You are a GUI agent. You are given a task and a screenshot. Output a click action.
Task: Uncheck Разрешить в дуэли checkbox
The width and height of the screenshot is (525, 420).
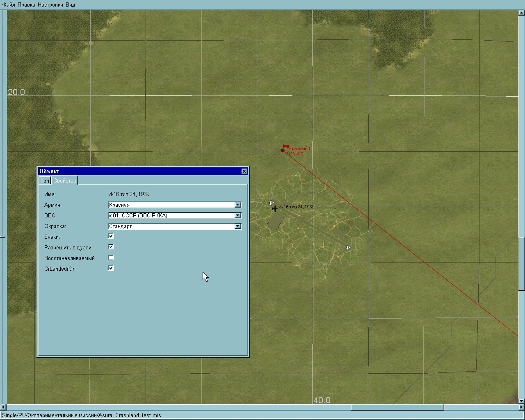111,247
